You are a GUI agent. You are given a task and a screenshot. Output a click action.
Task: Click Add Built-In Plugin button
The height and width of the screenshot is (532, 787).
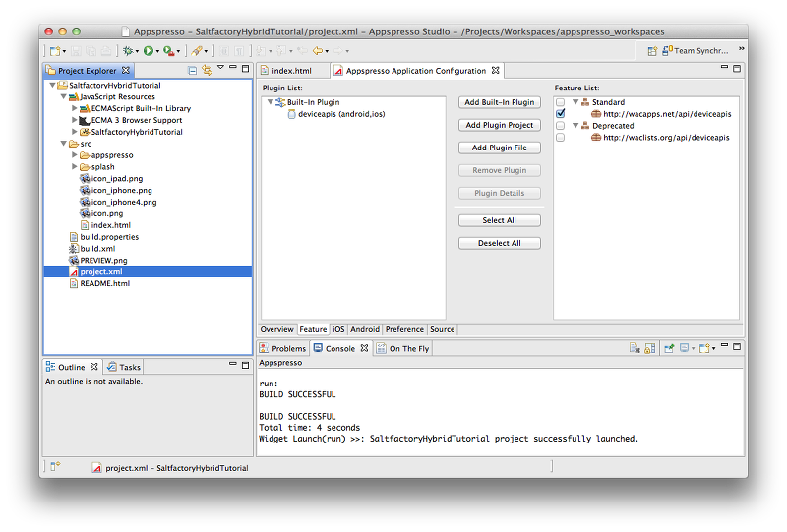point(500,102)
